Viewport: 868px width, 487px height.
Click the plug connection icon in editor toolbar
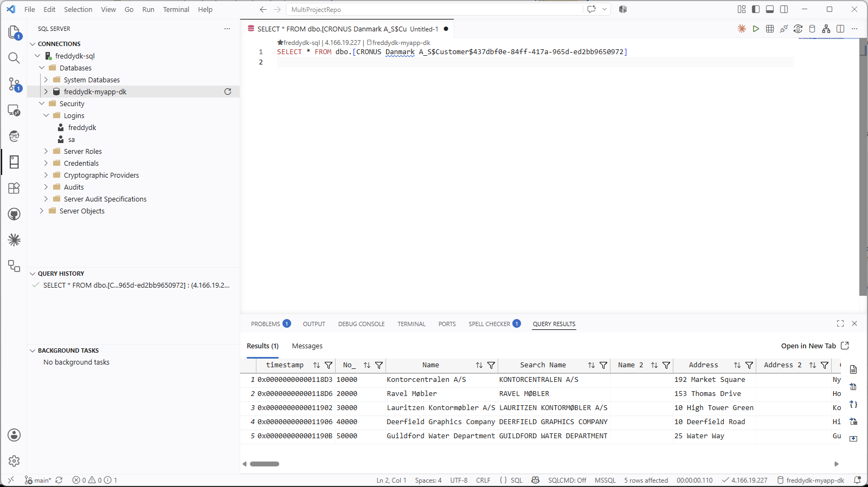click(784, 29)
